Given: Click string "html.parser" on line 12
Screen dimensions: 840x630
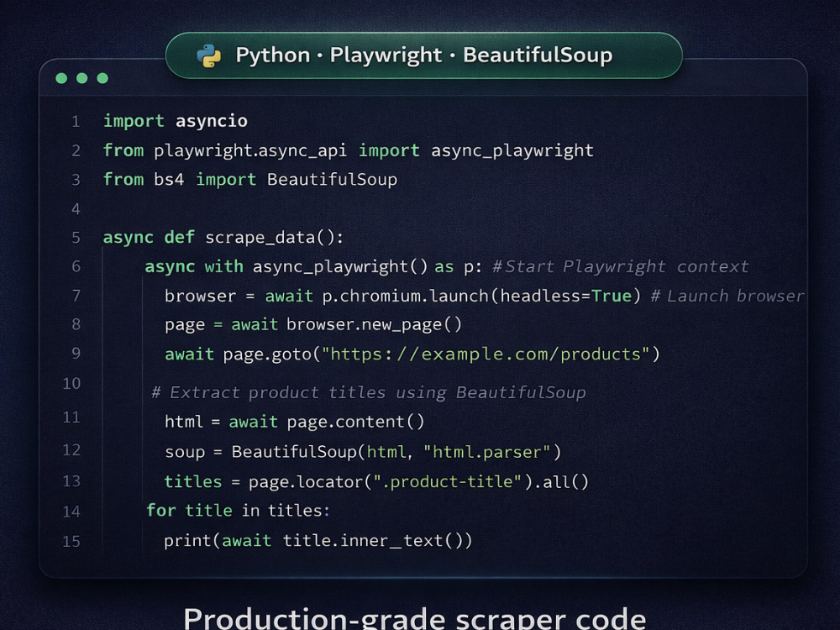Looking at the screenshot, I should 487,452.
